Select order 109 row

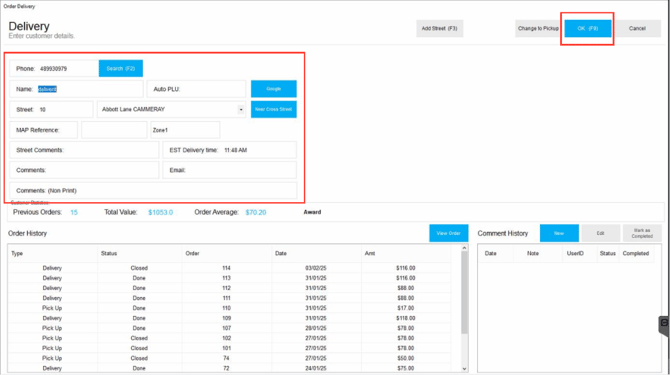coord(229,318)
